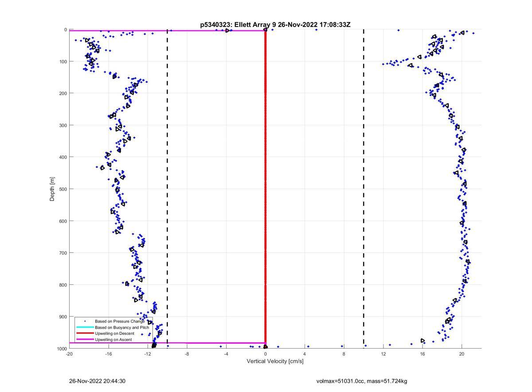Click the velocity axis tick label '8'

344,354
